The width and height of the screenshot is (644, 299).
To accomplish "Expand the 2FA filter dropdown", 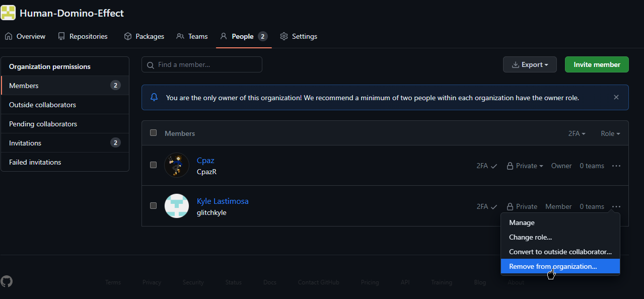I will (577, 133).
